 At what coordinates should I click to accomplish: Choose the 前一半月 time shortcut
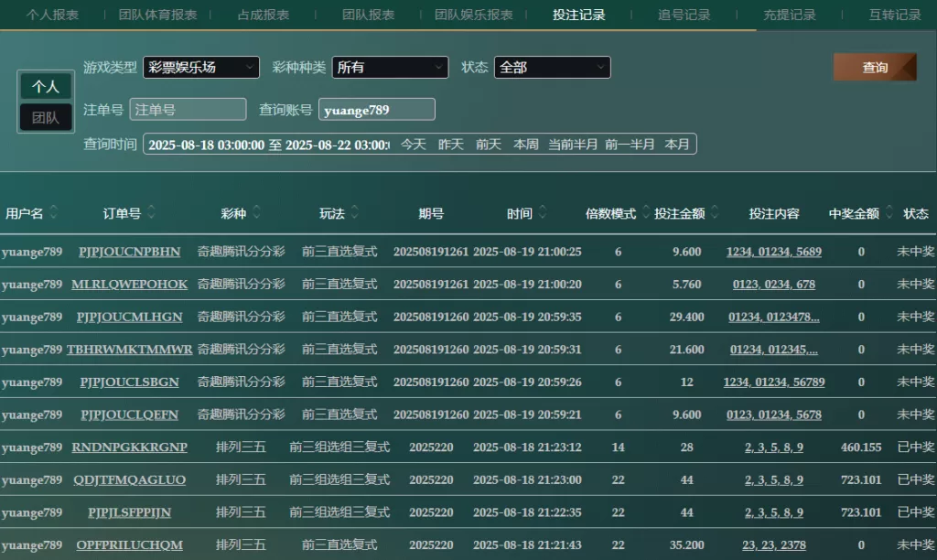630,145
